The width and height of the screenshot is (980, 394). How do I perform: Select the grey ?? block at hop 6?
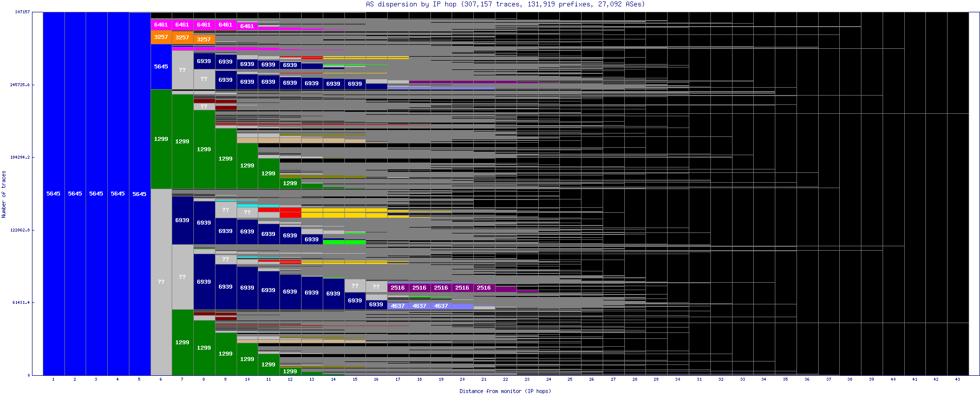(x=161, y=282)
